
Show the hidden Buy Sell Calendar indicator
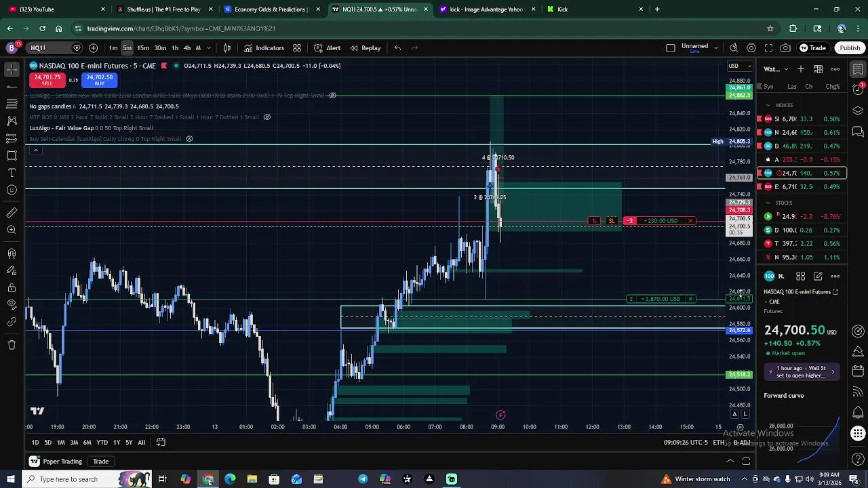pos(189,139)
